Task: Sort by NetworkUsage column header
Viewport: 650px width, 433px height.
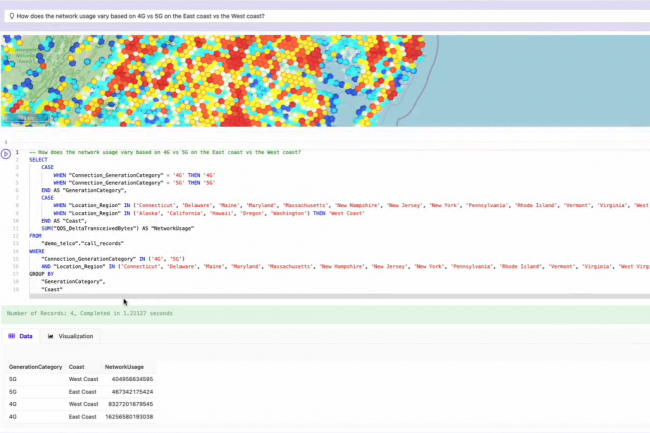Action: (x=124, y=367)
